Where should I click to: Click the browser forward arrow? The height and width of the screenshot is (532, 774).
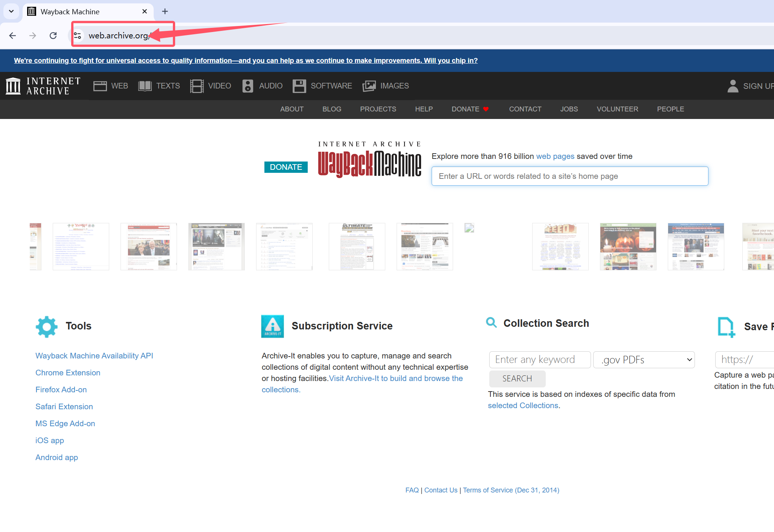(33, 35)
